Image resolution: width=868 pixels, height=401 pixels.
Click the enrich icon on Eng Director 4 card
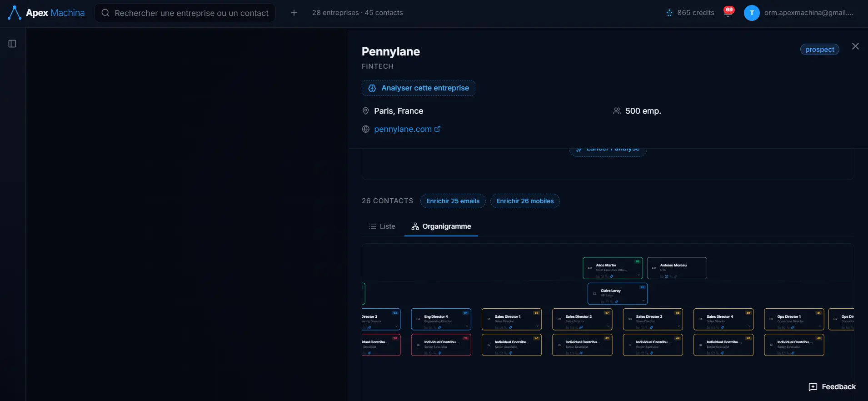tap(440, 327)
